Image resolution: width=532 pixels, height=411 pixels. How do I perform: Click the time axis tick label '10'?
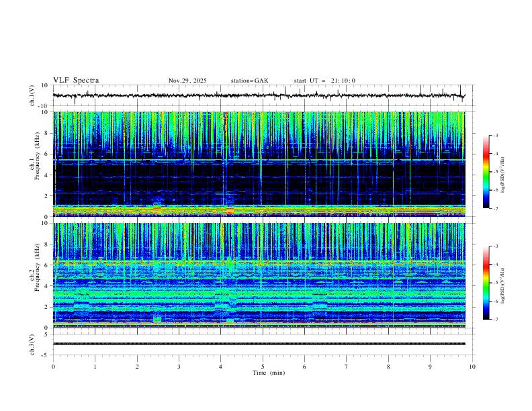click(472, 367)
